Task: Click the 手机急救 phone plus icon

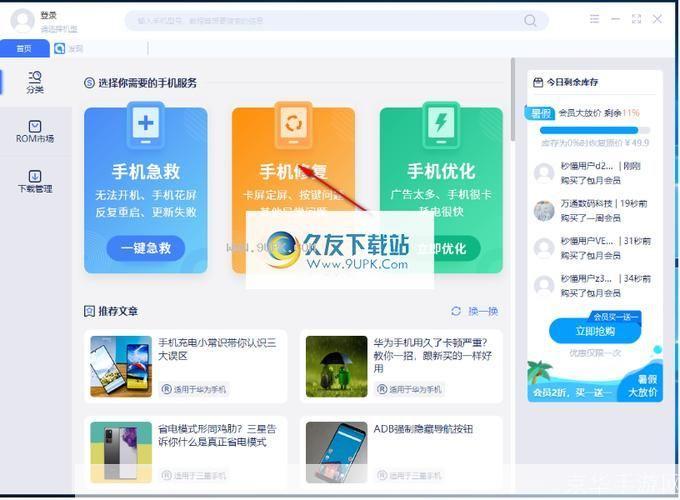Action: [146, 124]
